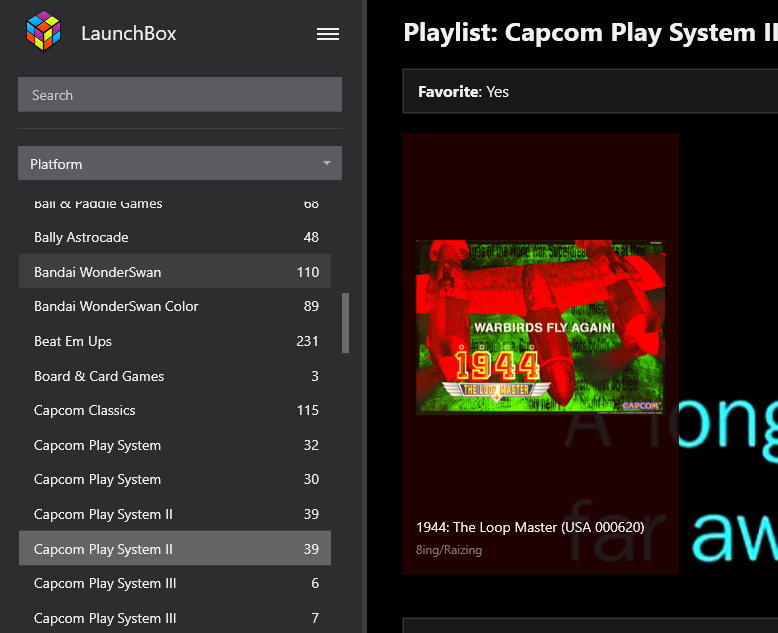Select Capcom Play System III with 7 games
The width and height of the screenshot is (778, 633).
pyautogui.click(x=175, y=618)
